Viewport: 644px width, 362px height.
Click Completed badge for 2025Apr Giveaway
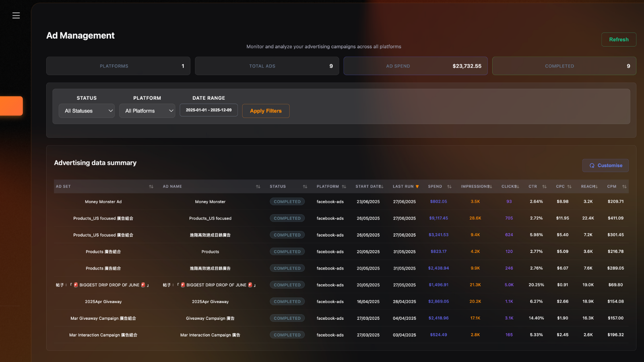tap(287, 302)
